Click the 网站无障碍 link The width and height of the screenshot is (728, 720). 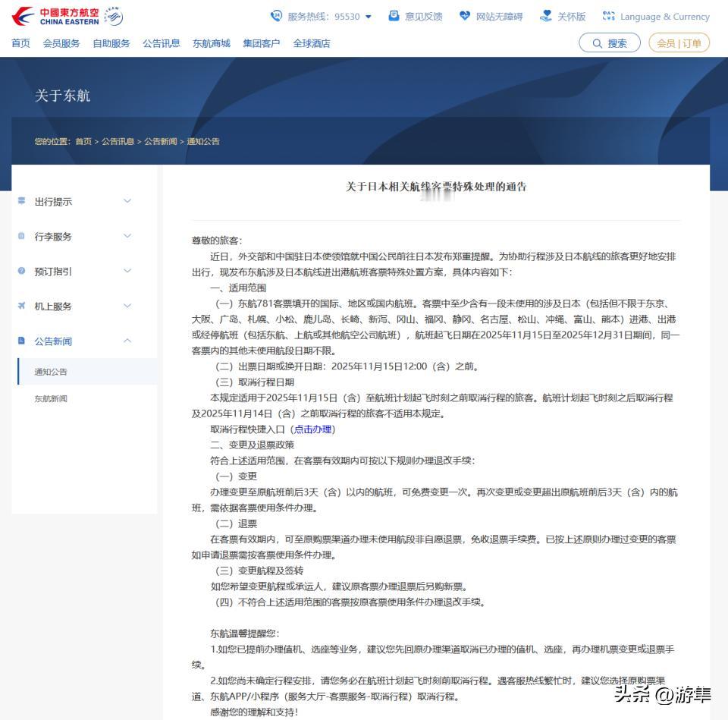point(499,17)
